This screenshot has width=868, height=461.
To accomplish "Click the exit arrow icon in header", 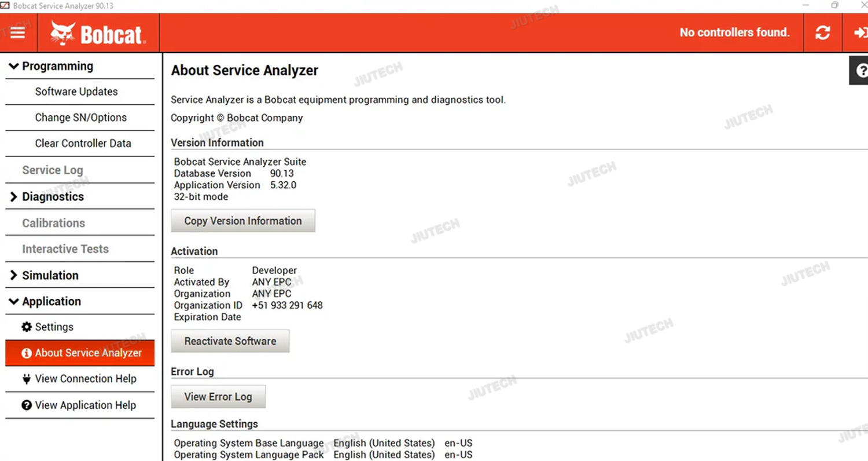I will 860,33.
